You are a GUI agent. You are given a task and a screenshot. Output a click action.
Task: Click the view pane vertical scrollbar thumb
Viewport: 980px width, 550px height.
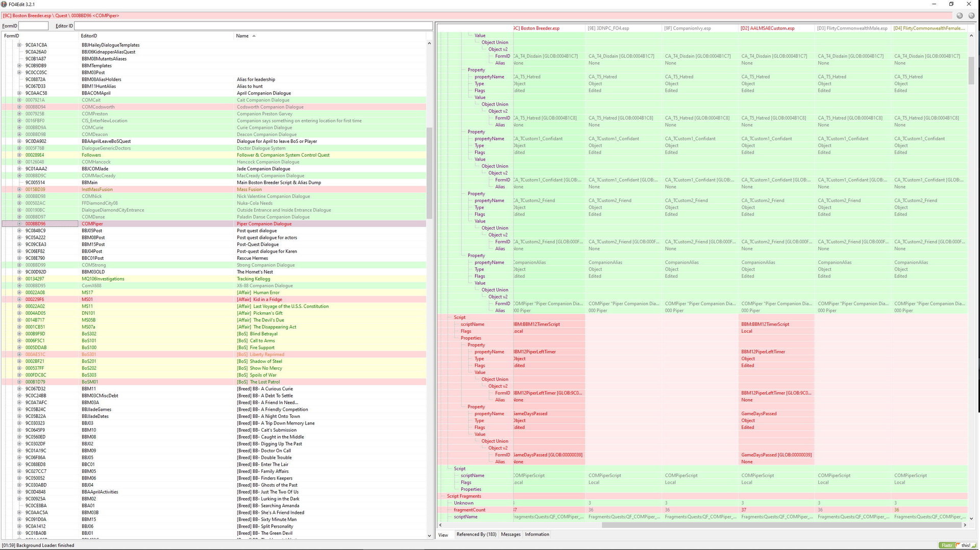pos(971,70)
